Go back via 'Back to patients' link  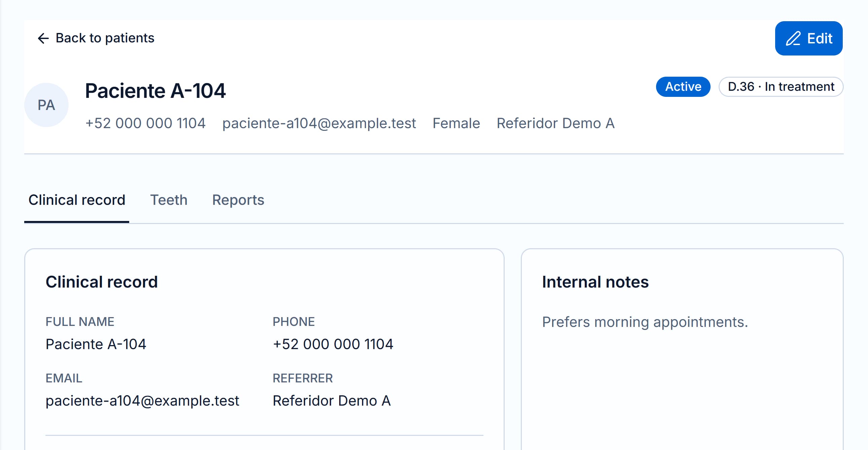pos(96,38)
